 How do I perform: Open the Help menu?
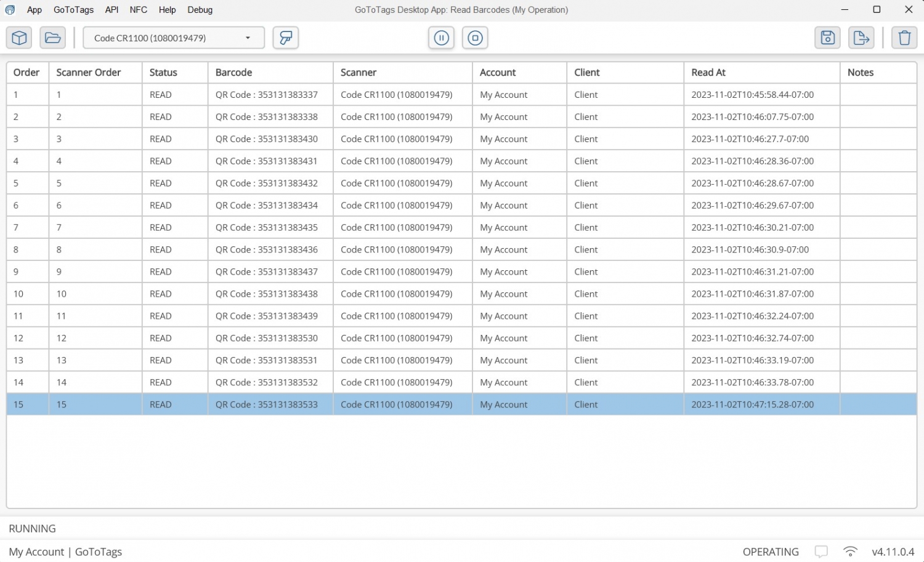tap(167, 9)
